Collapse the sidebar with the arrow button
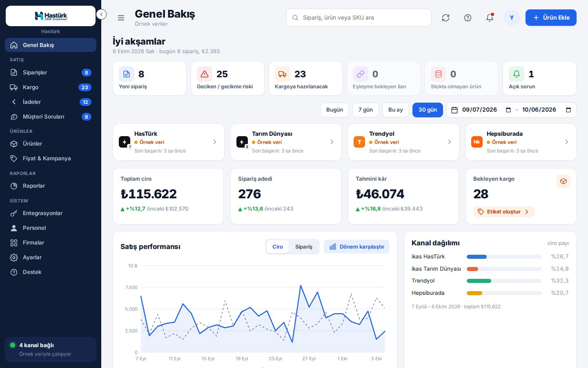 (x=101, y=14)
